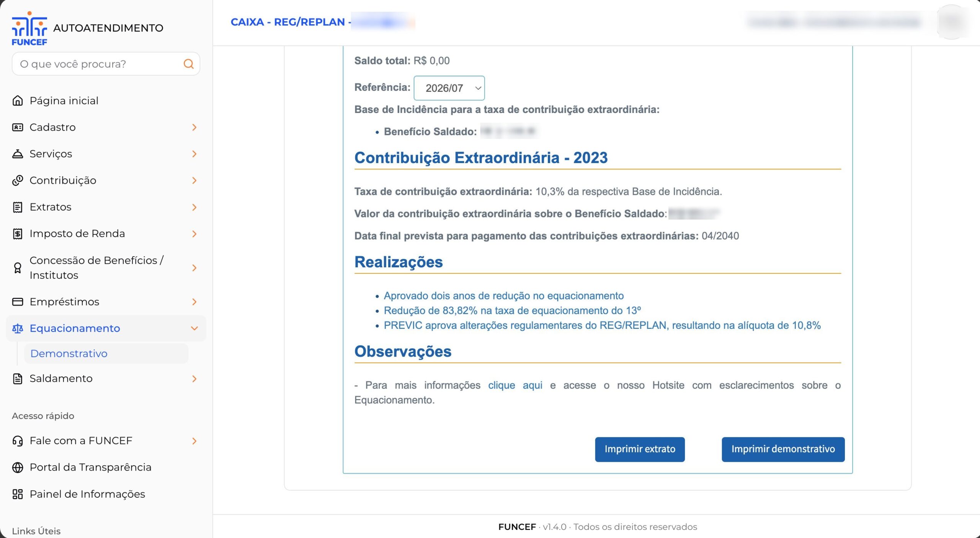Screen dimensions: 980x538
Task: Click the 'CAIXA - REG/REPLAN' plan title
Action: click(291, 22)
